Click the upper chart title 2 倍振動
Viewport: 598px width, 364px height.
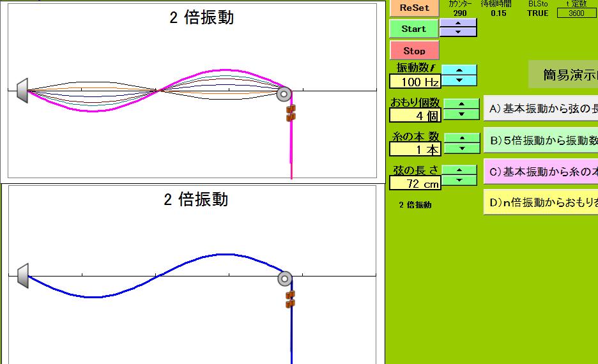pyautogui.click(x=201, y=17)
